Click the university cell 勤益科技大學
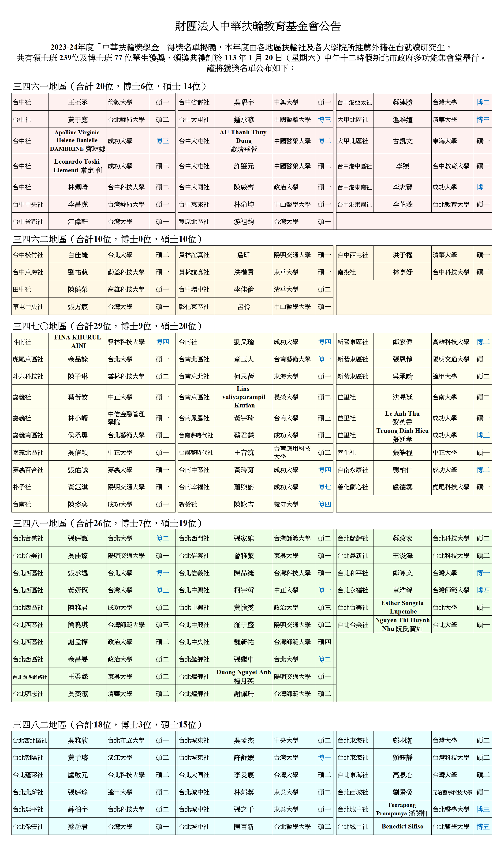The width and height of the screenshot is (504, 847). coord(128,272)
